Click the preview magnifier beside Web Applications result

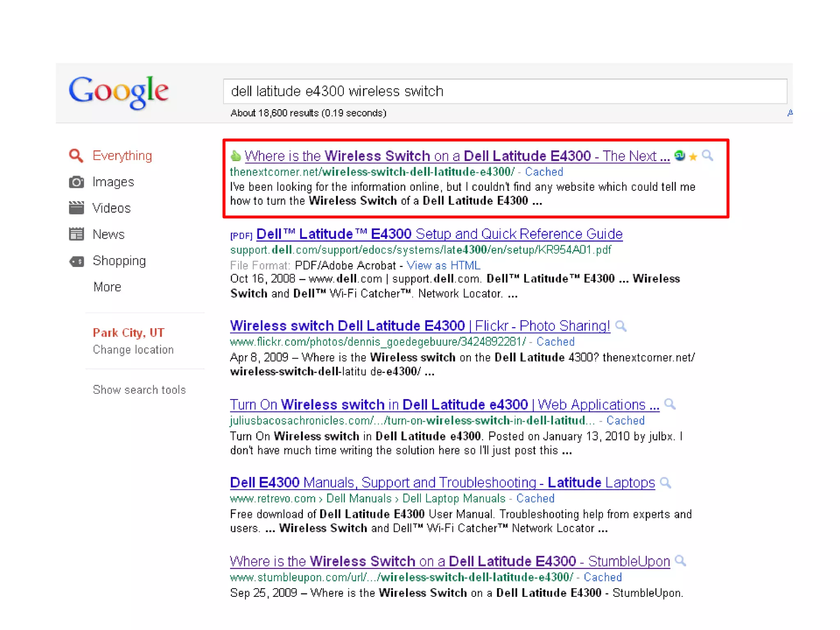tap(670, 404)
